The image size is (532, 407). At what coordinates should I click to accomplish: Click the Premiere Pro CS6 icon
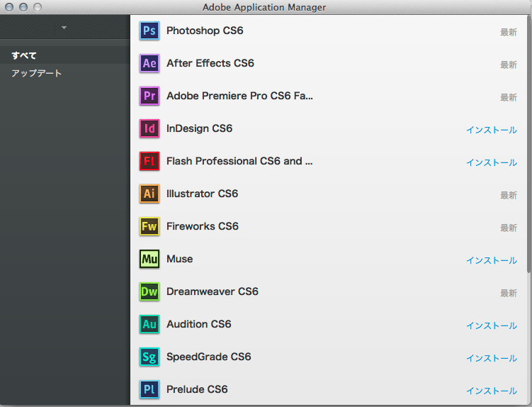click(x=149, y=96)
